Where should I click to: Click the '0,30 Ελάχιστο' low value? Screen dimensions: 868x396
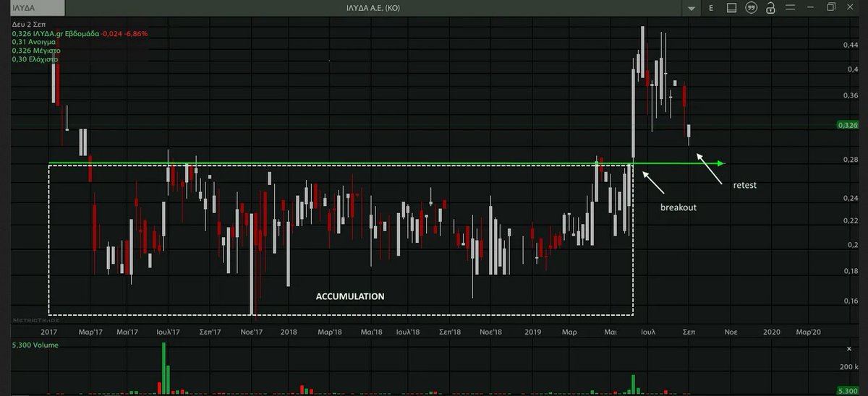[x=35, y=59]
